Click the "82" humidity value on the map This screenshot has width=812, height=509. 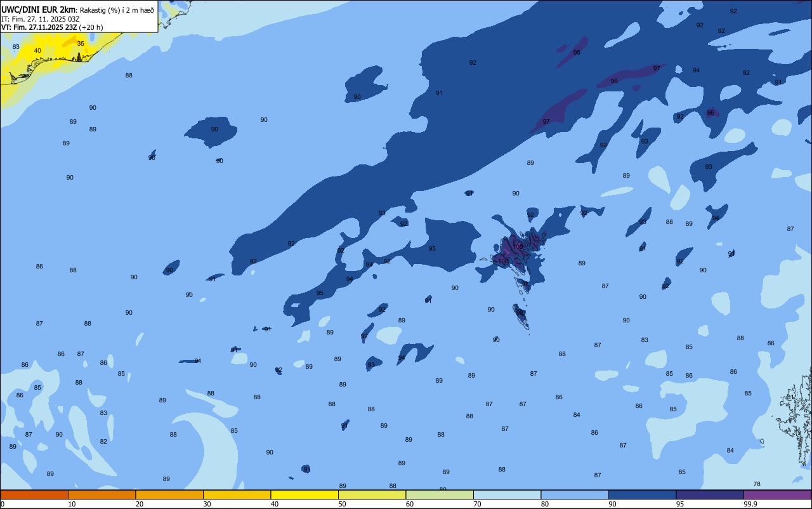click(x=103, y=442)
